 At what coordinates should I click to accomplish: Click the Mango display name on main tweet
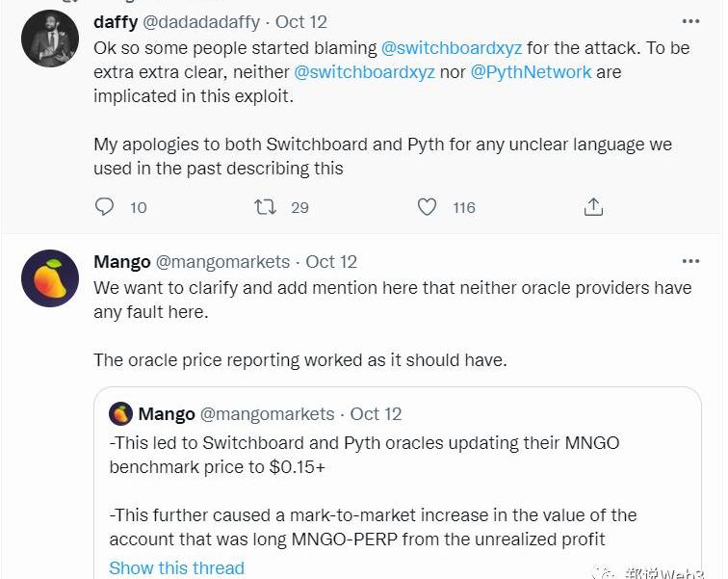point(122,262)
